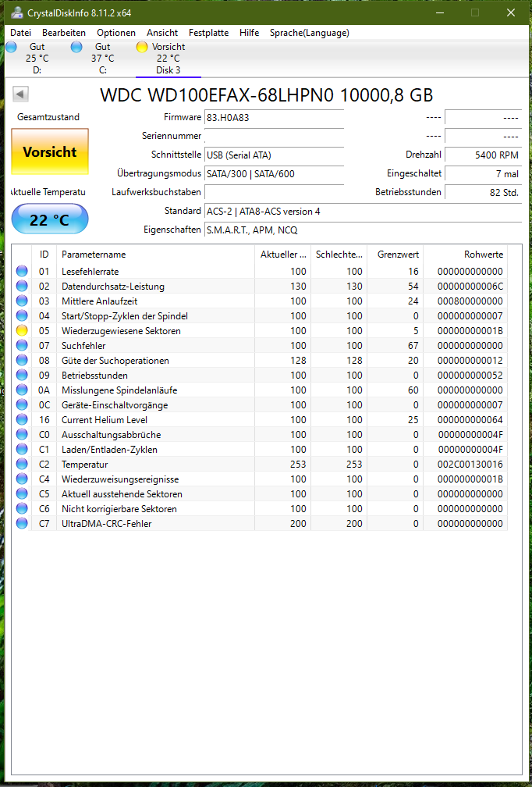Click the status orb for Start/Stopp-Zyklen row
Image resolution: width=532 pixels, height=787 pixels.
(22, 315)
